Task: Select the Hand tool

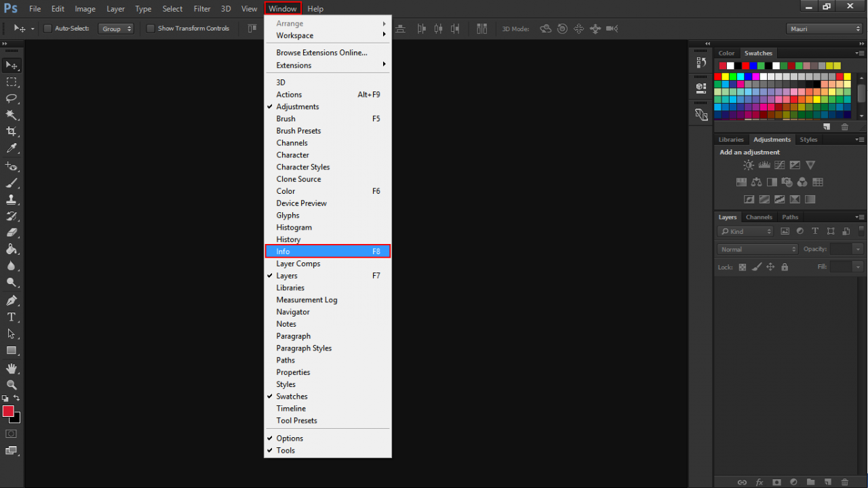Action: pos(12,368)
